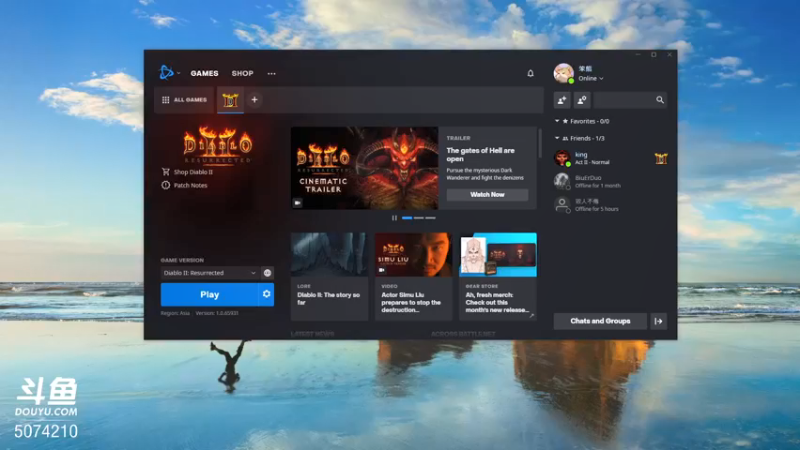
Task: Pause the carousel slideshow
Action: (394, 218)
